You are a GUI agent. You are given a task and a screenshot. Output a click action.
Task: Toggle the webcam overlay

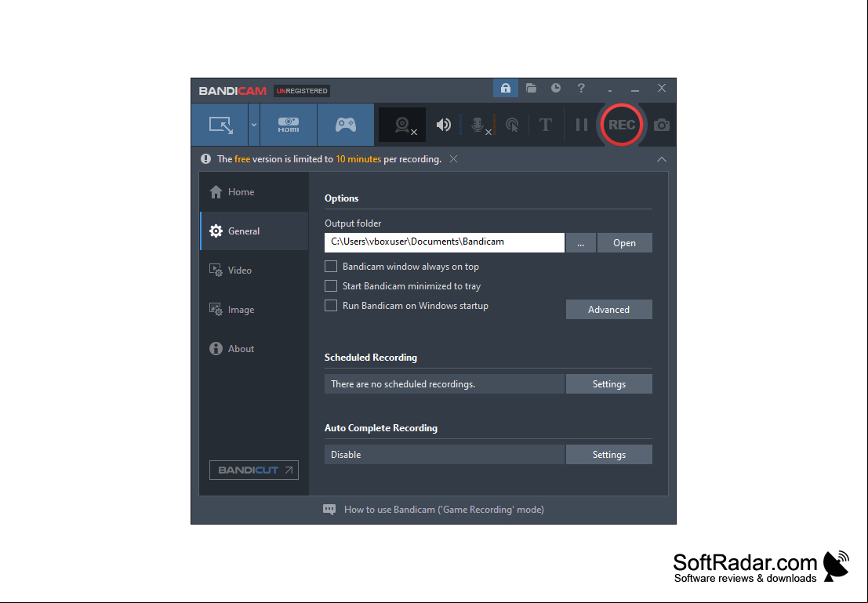[402, 125]
